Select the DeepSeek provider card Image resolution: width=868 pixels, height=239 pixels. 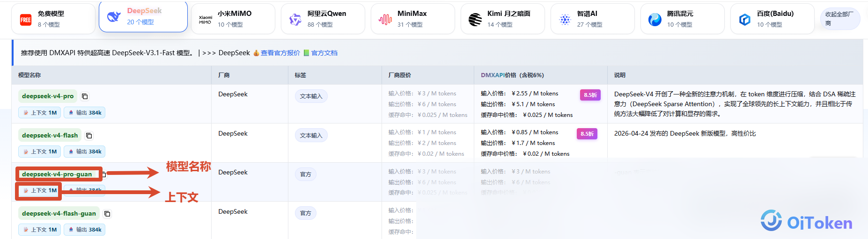[143, 17]
